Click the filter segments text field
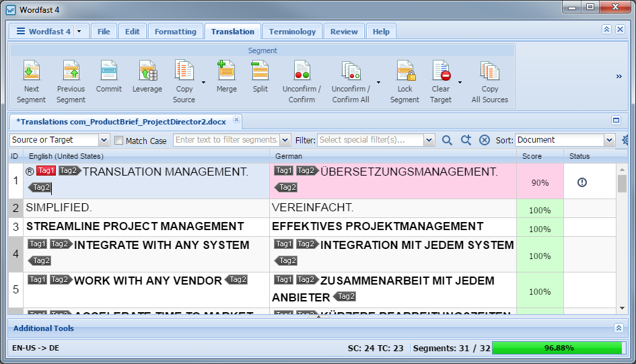This screenshot has height=364, width=636. [226, 140]
